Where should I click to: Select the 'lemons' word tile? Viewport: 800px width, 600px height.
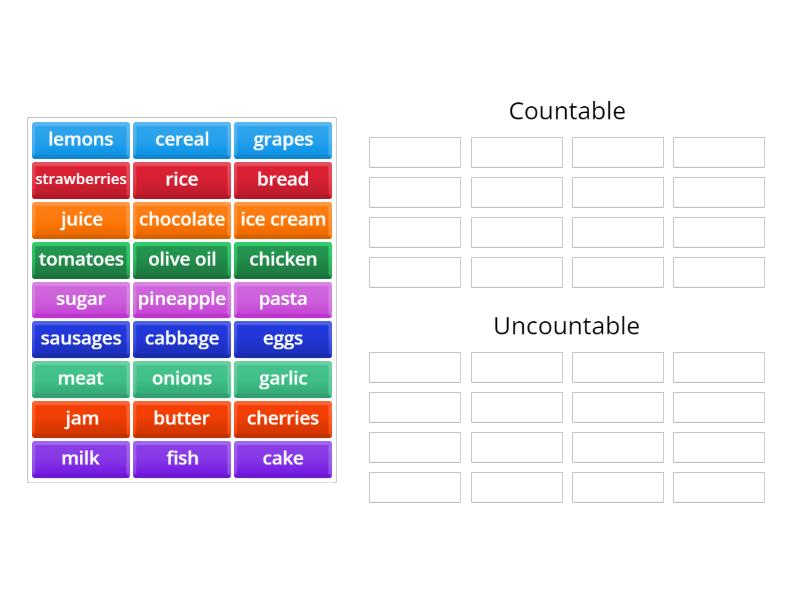[80, 140]
